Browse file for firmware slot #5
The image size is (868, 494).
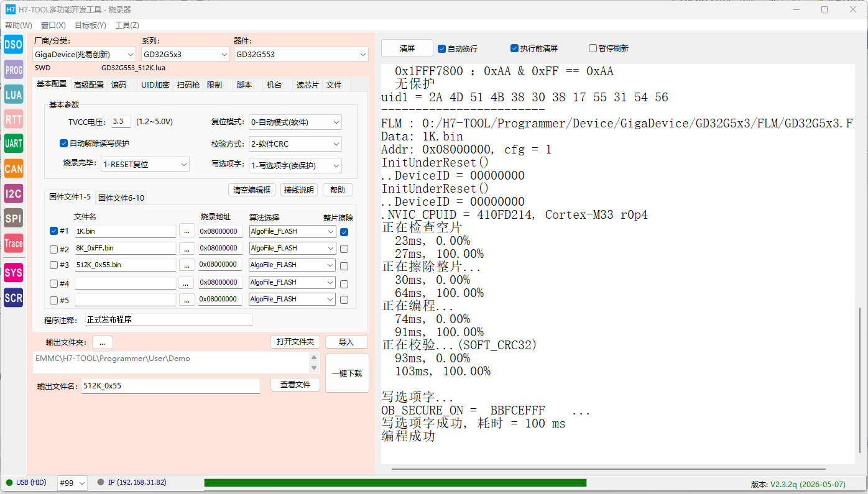tap(187, 300)
